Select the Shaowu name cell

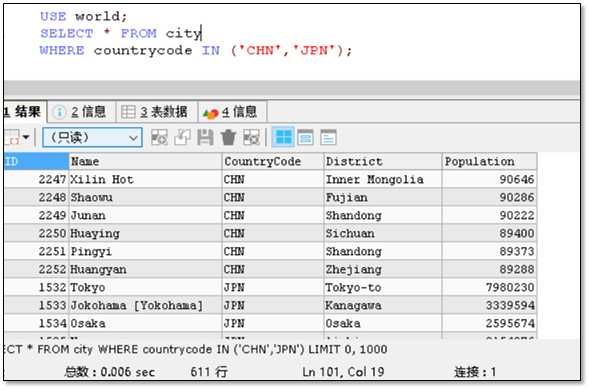146,197
